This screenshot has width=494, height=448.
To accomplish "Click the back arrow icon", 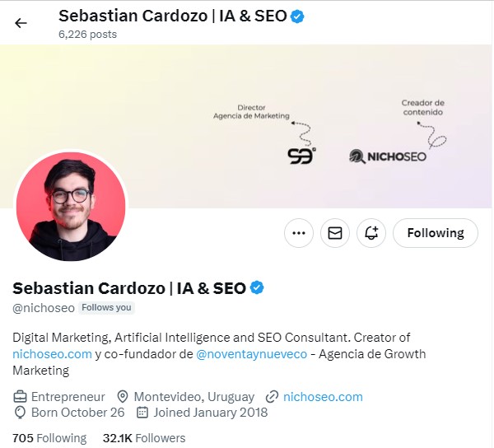I will (21, 23).
